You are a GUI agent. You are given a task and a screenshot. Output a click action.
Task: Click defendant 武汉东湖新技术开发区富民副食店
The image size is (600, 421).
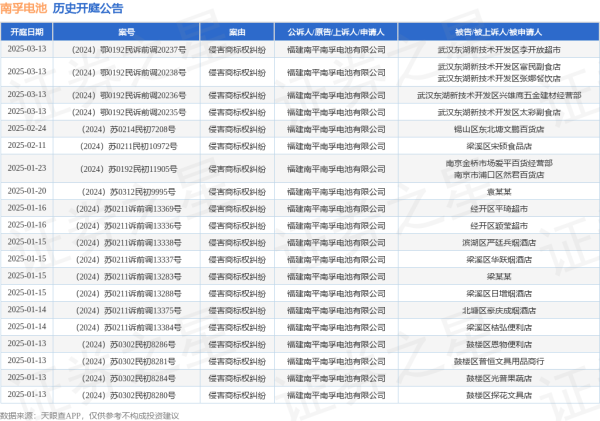(499, 67)
